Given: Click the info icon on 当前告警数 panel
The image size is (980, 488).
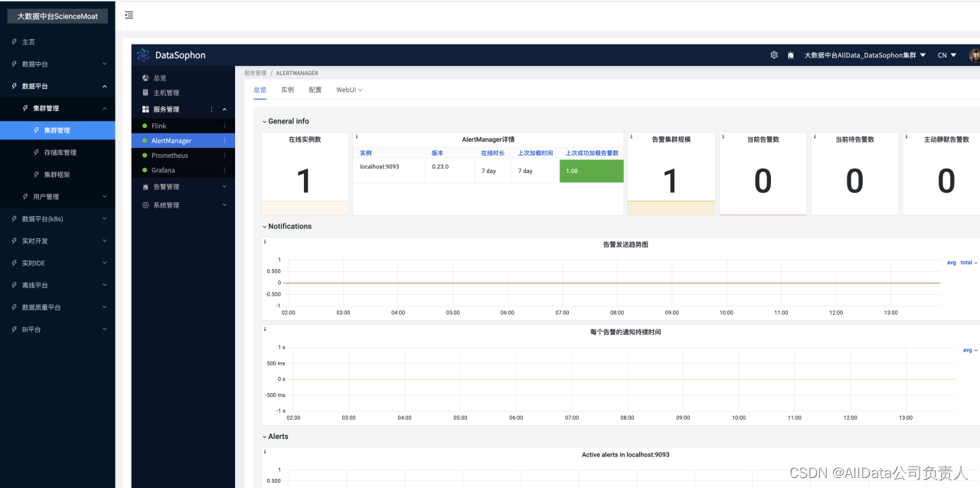Looking at the screenshot, I should pos(723,136).
